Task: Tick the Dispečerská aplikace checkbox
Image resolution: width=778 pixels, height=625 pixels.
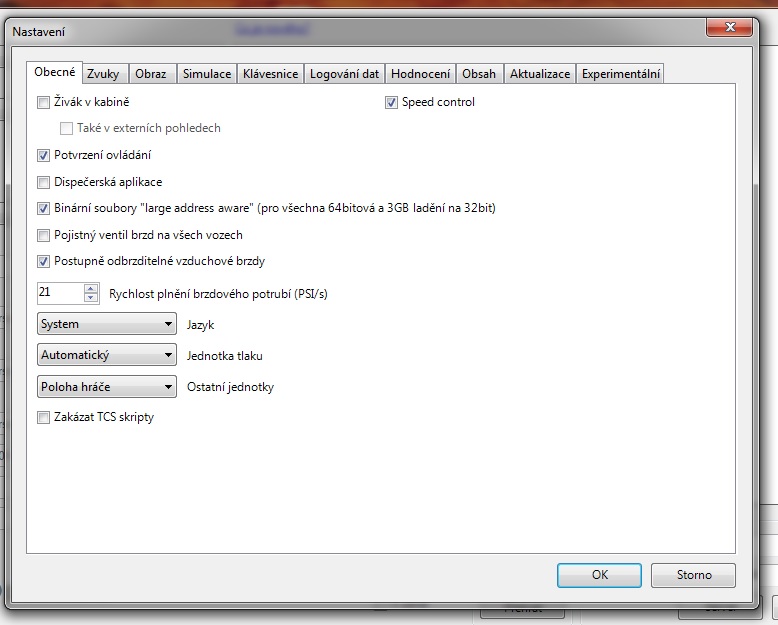Action: [43, 182]
